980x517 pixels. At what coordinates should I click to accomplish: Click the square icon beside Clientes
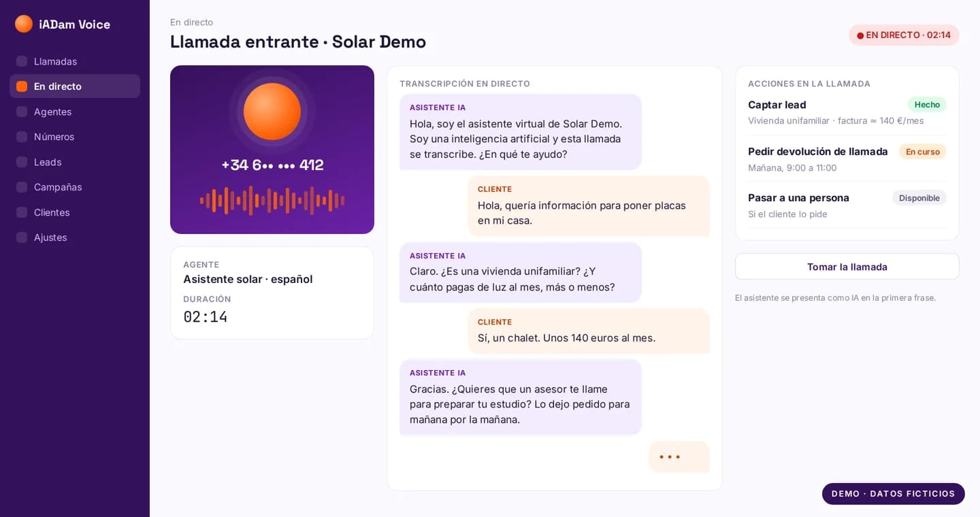pos(22,212)
